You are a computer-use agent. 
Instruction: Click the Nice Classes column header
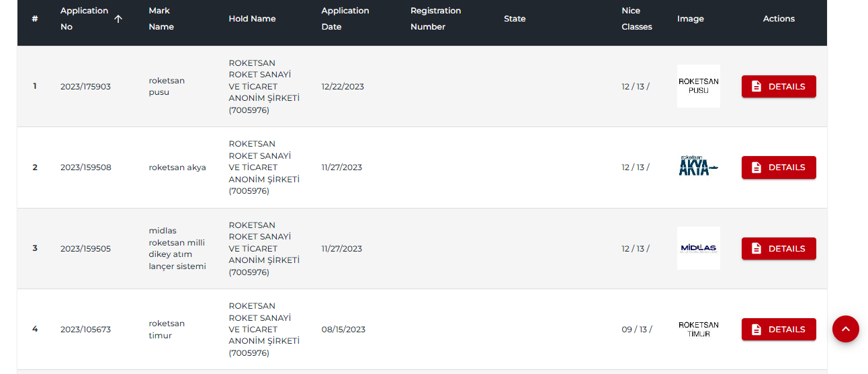point(636,19)
